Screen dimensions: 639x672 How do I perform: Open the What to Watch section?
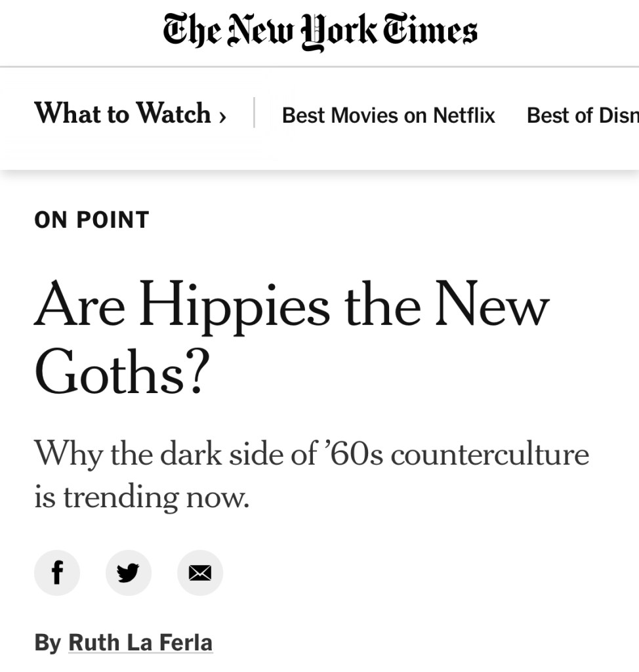click(x=123, y=114)
